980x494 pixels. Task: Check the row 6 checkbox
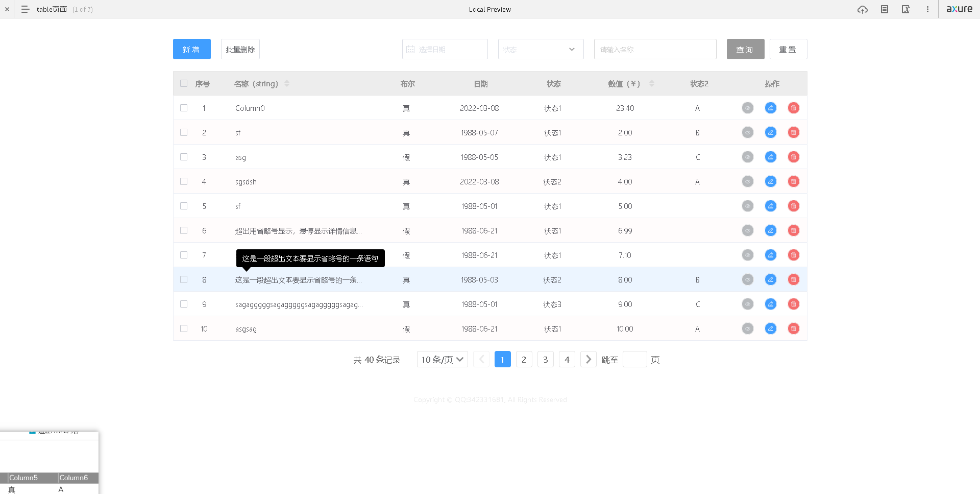click(184, 230)
